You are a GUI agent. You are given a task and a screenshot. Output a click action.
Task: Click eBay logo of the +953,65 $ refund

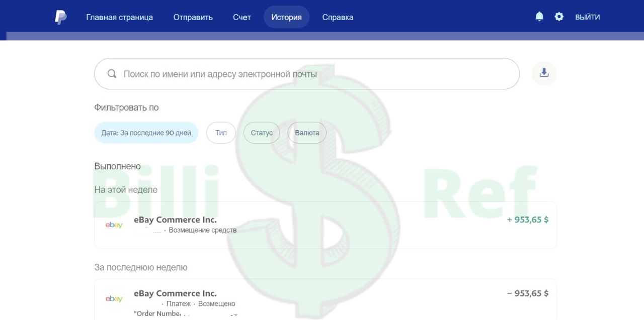pos(114,225)
